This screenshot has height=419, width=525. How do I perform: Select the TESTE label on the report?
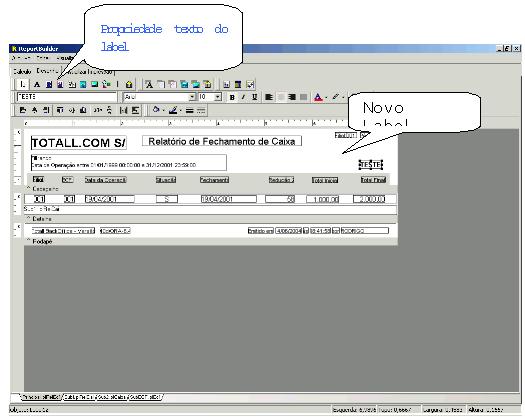point(371,164)
